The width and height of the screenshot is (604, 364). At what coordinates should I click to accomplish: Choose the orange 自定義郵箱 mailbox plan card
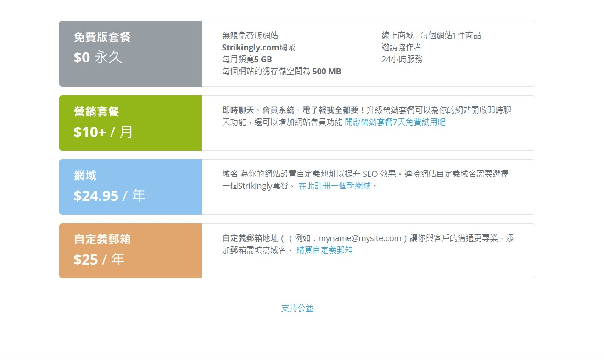(130, 250)
